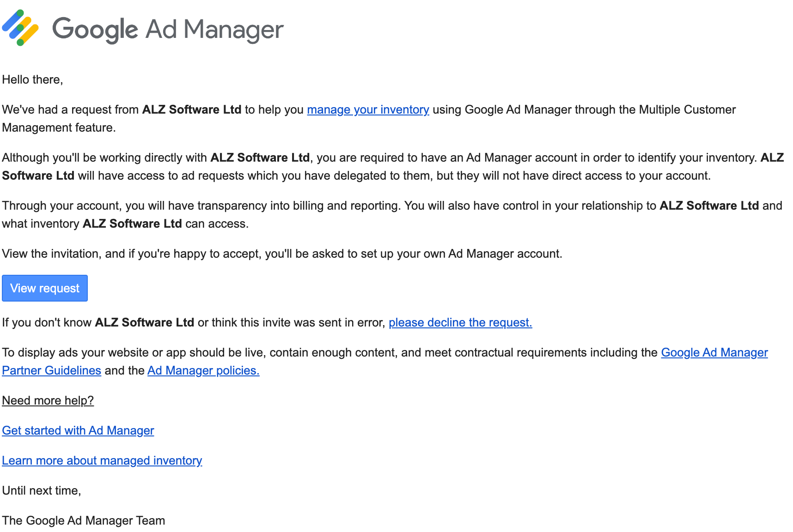Open the Ad Manager policies link
Image resolution: width=793 pixels, height=532 pixels.
coord(203,371)
